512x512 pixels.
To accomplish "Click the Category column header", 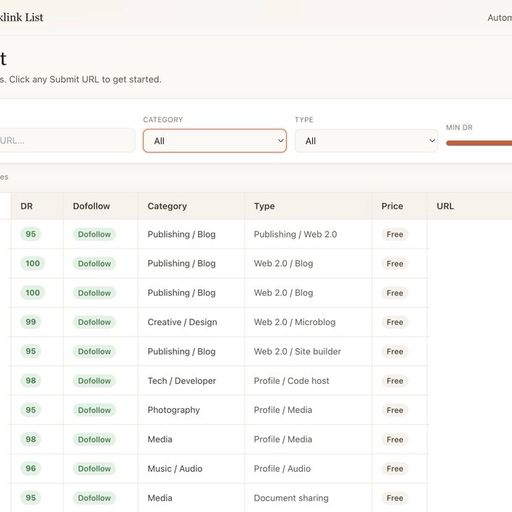I will pyautogui.click(x=167, y=206).
